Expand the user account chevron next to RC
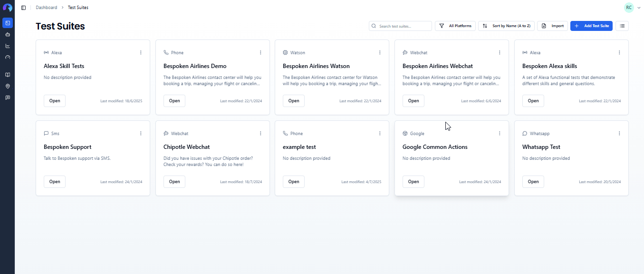 (639, 8)
